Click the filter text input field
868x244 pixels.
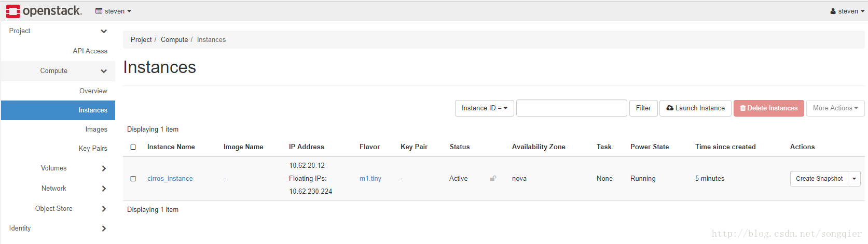click(x=572, y=108)
